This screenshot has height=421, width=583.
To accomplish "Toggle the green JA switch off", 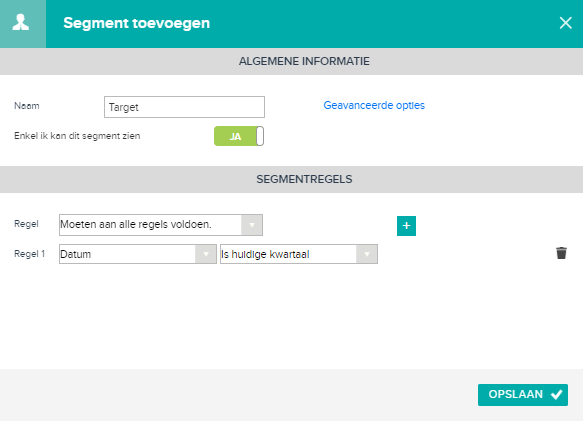I will tap(239, 136).
